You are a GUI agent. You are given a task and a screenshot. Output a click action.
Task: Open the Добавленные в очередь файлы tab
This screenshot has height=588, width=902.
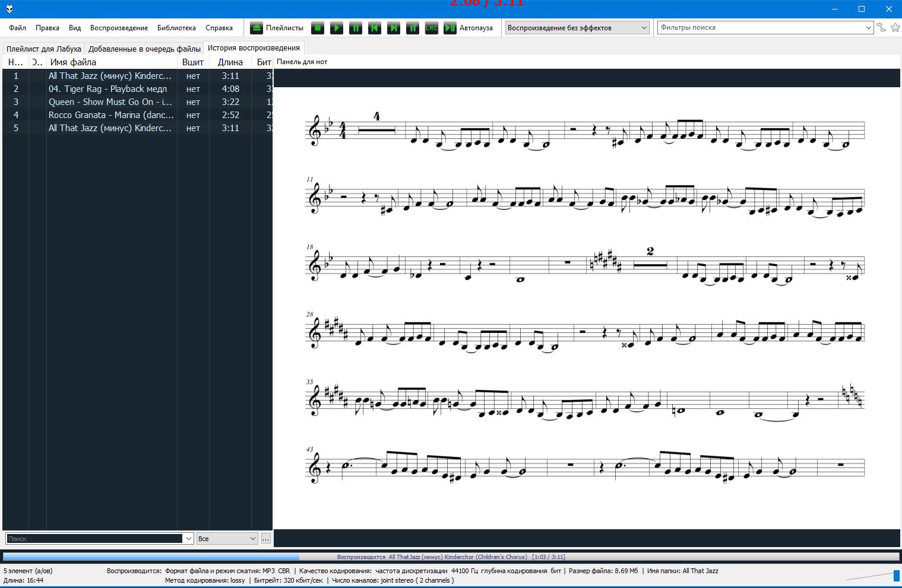coord(144,49)
